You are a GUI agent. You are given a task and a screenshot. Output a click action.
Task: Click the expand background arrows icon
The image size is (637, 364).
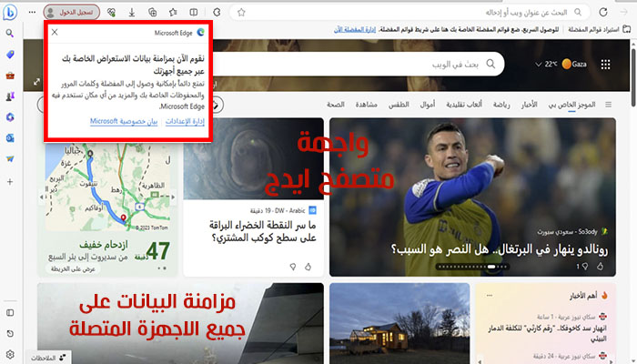(36, 82)
